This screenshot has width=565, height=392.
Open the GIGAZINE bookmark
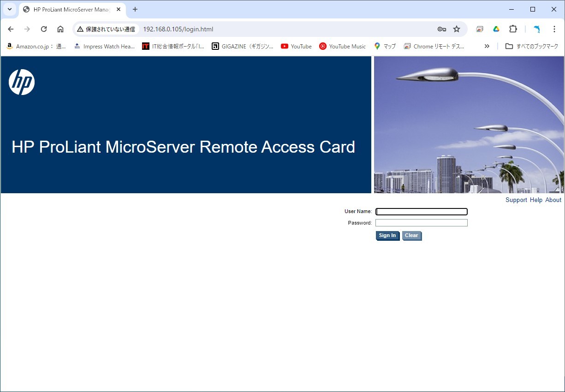[x=243, y=46]
